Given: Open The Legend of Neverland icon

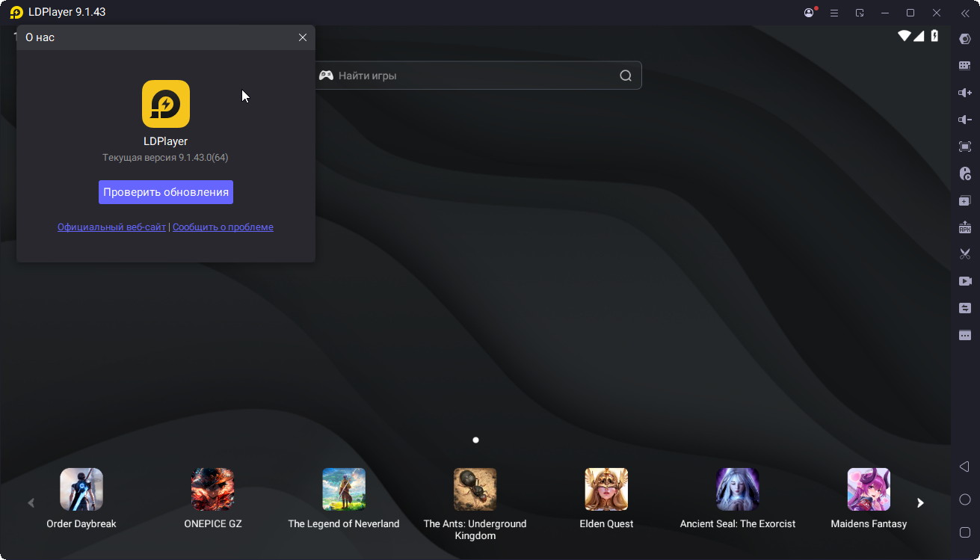Looking at the screenshot, I should click(x=344, y=490).
